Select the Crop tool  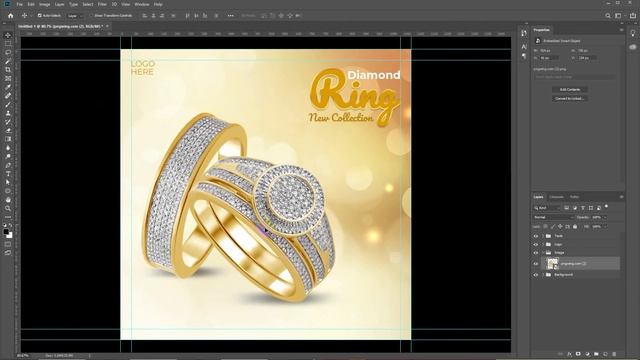click(8, 70)
